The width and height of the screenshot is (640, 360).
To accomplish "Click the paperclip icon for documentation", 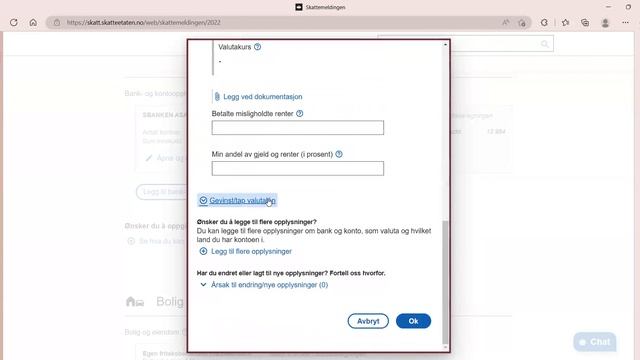I will click(x=217, y=97).
